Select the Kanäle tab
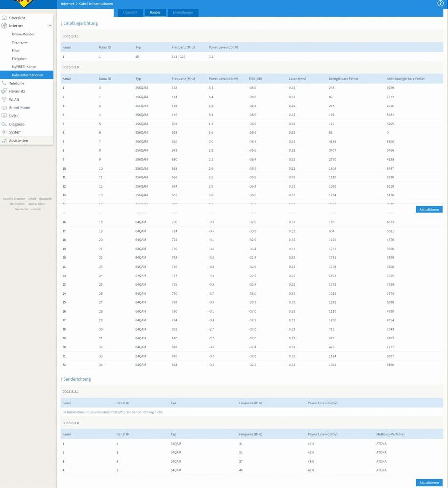 (x=155, y=12)
